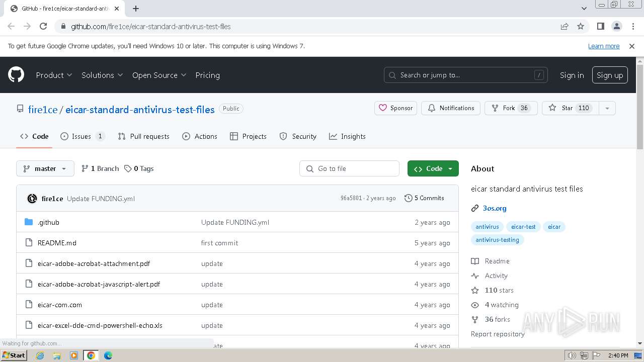Open README.md file
The width and height of the screenshot is (644, 362).
click(57, 243)
